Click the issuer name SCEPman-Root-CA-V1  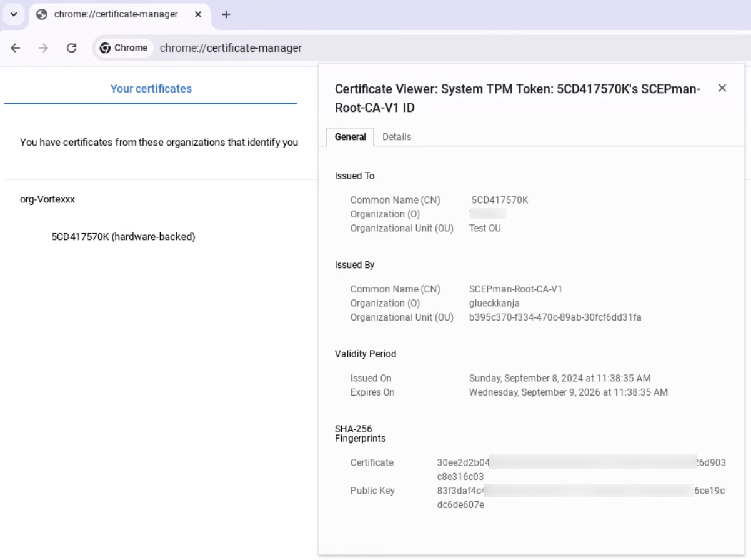tap(515, 289)
